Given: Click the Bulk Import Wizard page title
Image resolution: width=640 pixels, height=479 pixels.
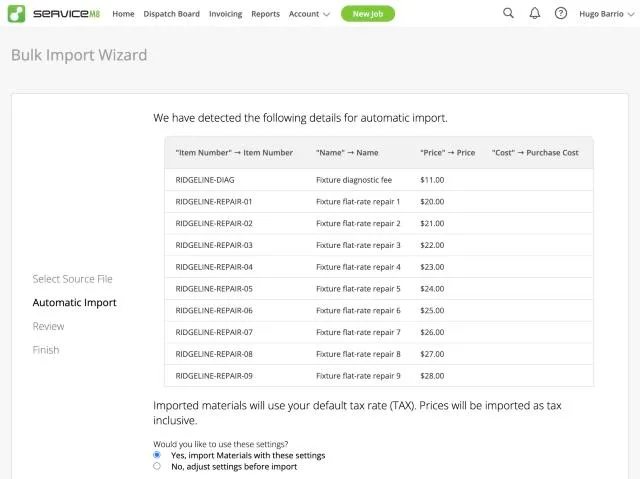Looking at the screenshot, I should pyautogui.click(x=79, y=55).
